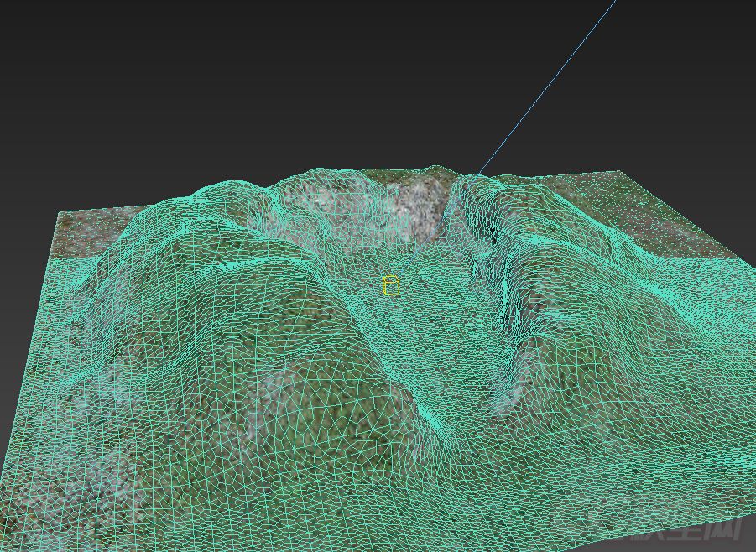756x552 pixels.
Task: Click the far right corner of the terrain
Action: click(621, 174)
